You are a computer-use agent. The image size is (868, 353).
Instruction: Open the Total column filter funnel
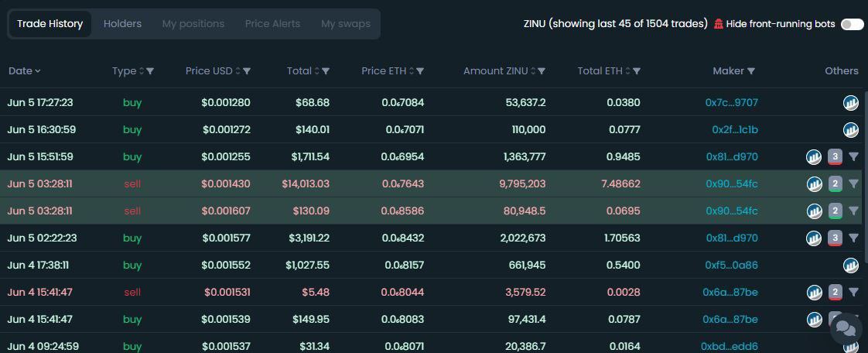pos(326,71)
